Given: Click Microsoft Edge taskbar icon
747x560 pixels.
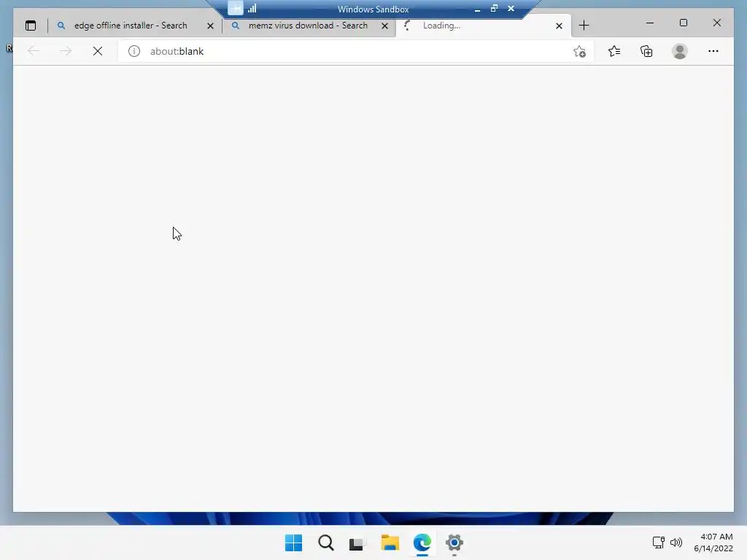Looking at the screenshot, I should (x=422, y=542).
